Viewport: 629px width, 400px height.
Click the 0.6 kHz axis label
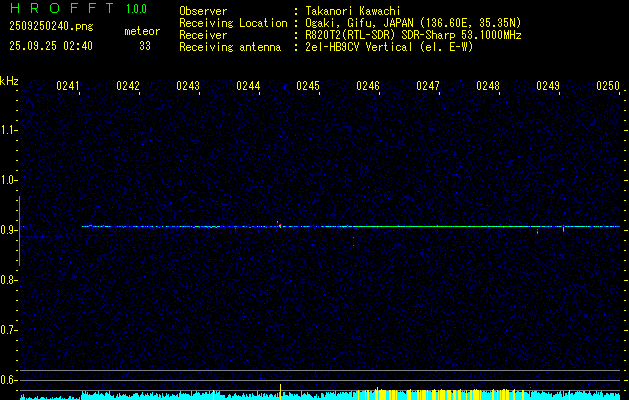8,380
